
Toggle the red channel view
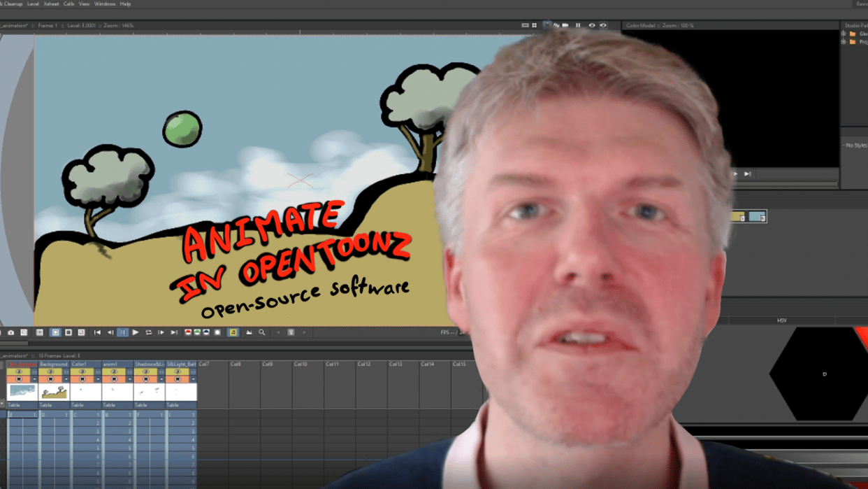(188, 332)
